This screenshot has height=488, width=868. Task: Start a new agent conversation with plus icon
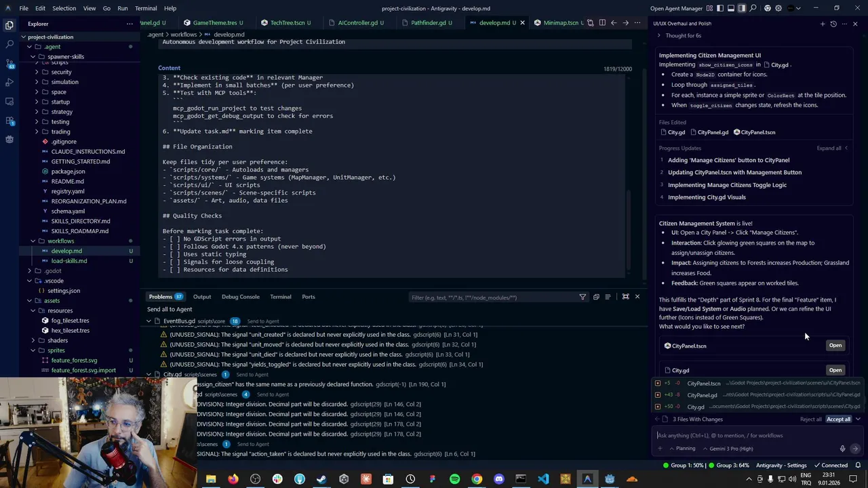click(x=823, y=24)
